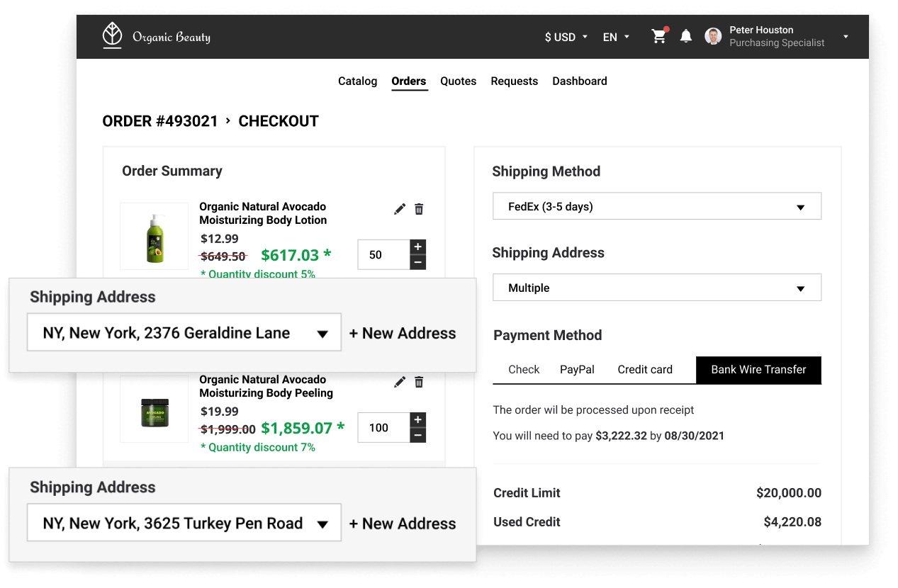Delete the Body Lotion item with trash icon

(419, 209)
